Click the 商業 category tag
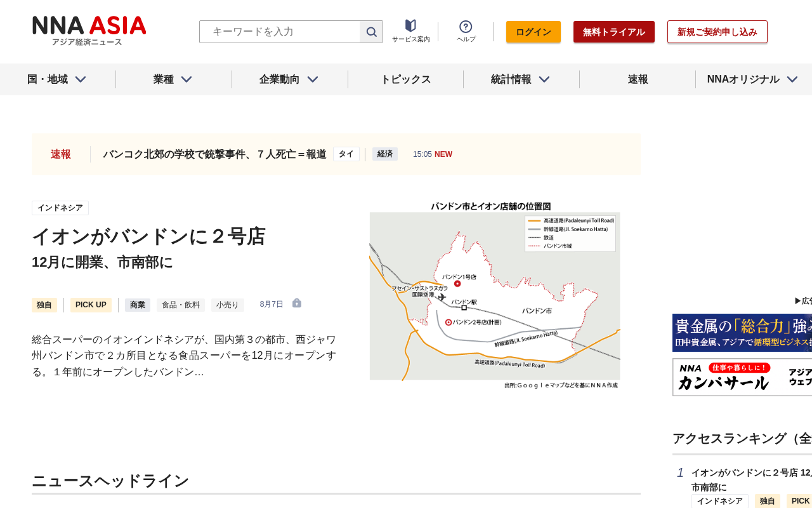This screenshot has height=508, width=812. pyautogui.click(x=138, y=305)
